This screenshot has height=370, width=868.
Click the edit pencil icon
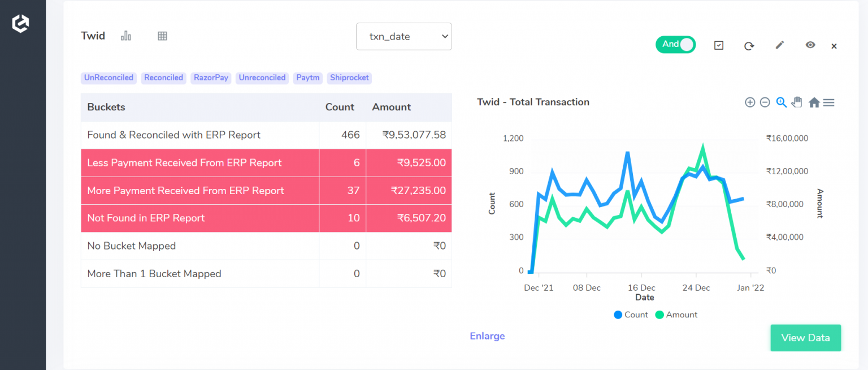coord(780,45)
